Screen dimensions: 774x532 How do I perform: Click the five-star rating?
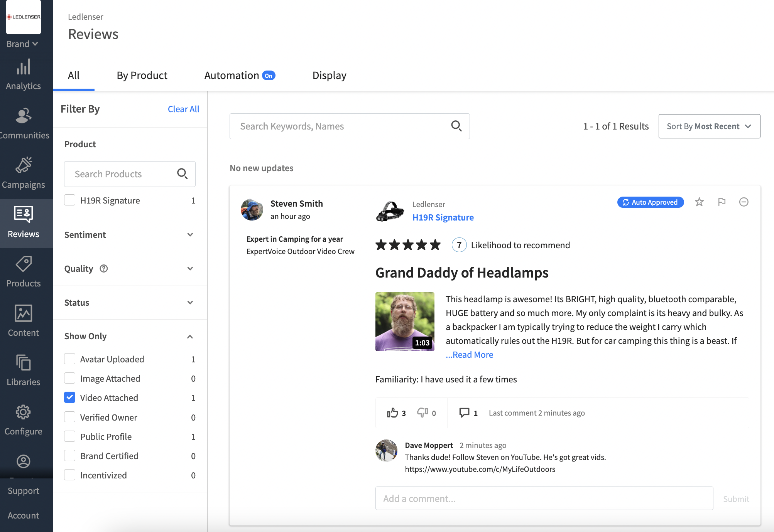408,245
